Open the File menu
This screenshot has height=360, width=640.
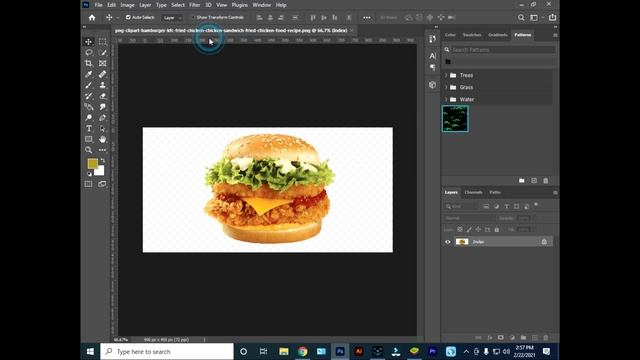coord(98,5)
